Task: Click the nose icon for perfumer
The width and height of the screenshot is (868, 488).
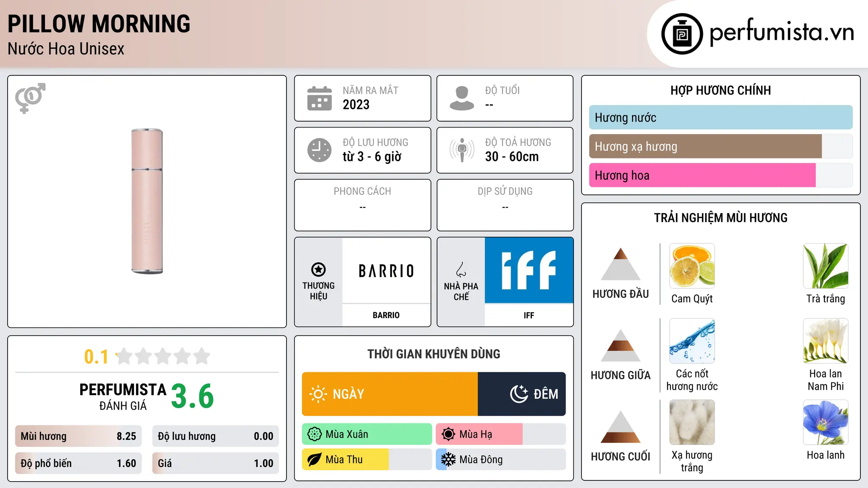Action: pos(461,269)
